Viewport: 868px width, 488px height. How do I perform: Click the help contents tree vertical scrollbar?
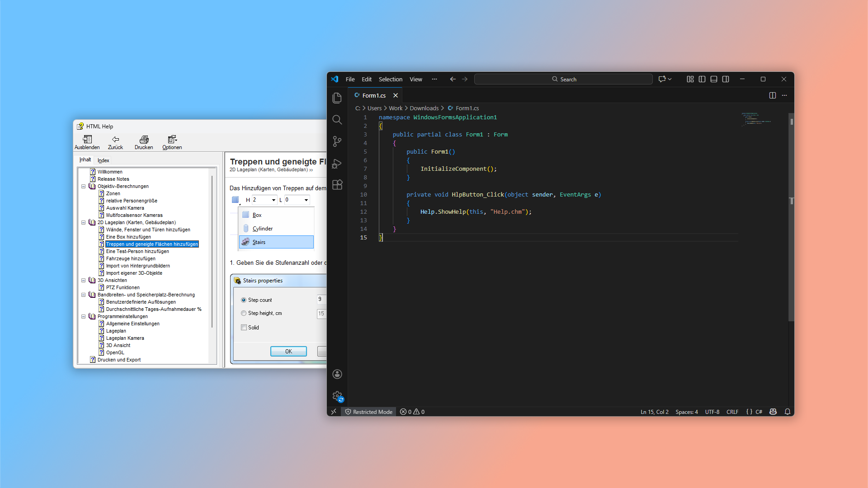(212, 251)
